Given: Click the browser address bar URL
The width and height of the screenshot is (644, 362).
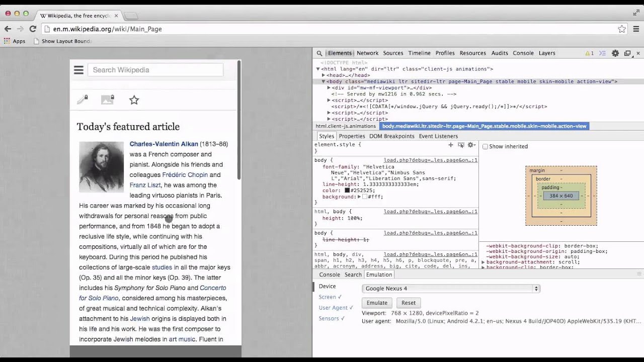Looking at the screenshot, I should pos(108,29).
